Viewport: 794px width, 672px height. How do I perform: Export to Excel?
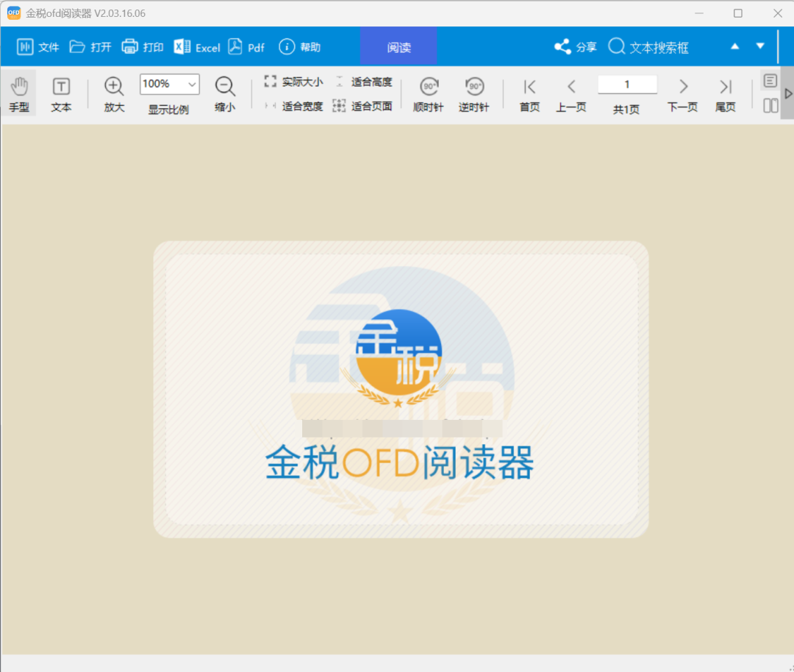coord(196,46)
